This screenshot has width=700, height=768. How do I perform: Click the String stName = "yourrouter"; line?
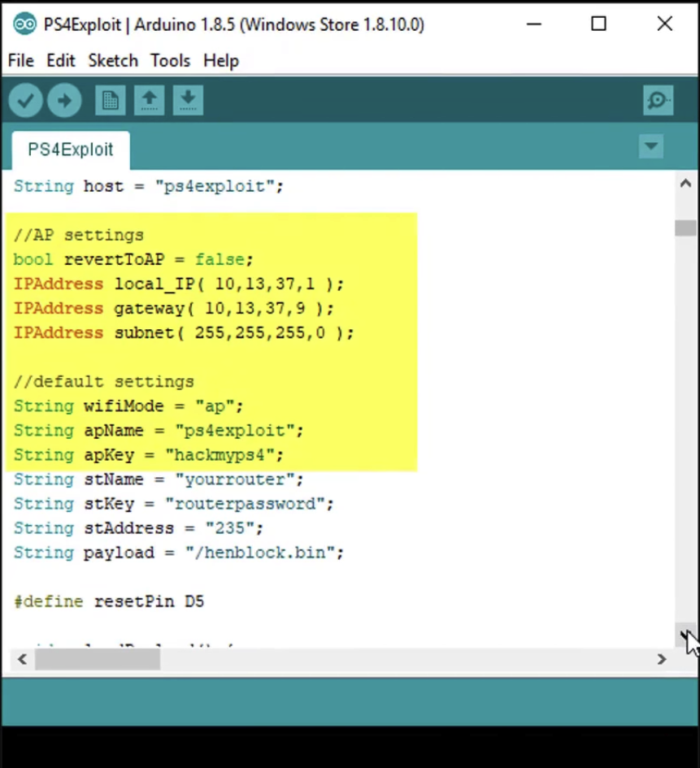(159, 479)
